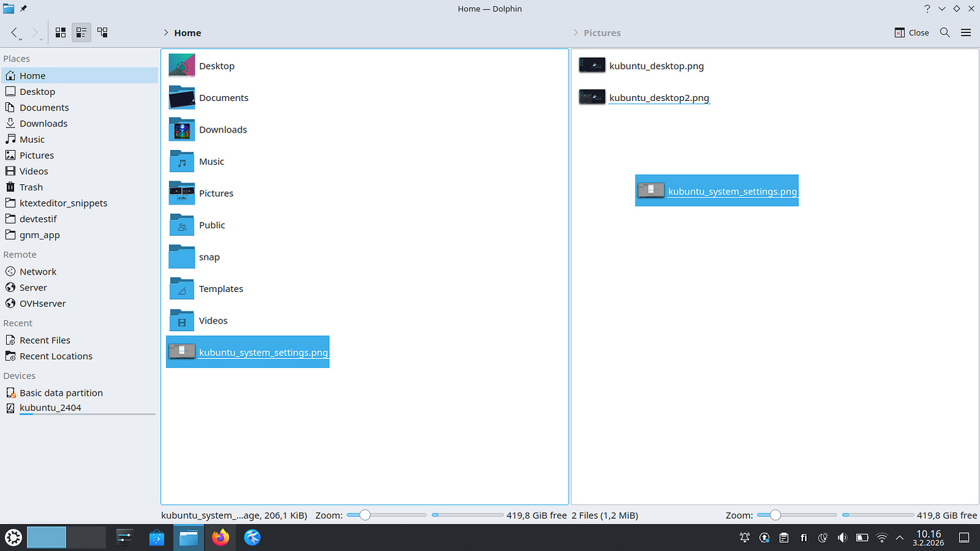Select the kubuntu_desktop.png thumbnail
The image size is (980, 551).
[592, 65]
